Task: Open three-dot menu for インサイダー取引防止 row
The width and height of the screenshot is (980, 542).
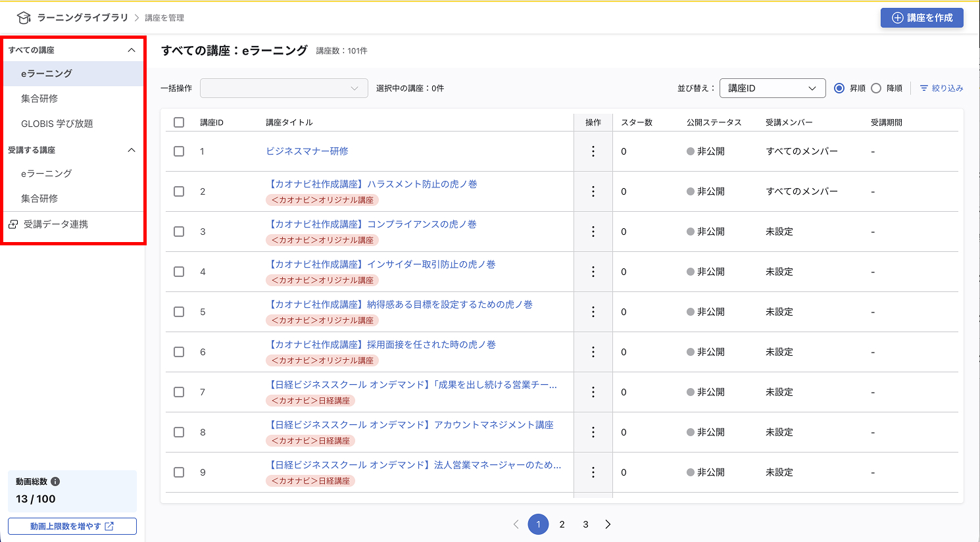Action: click(593, 272)
